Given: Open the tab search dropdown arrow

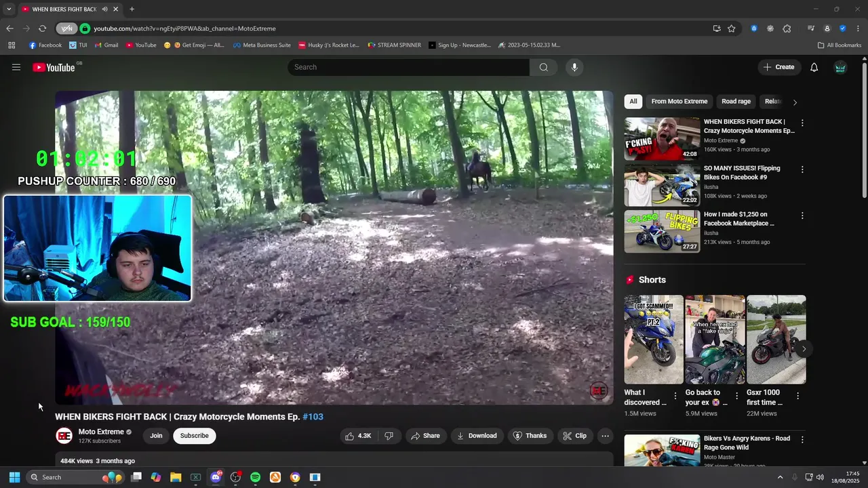Looking at the screenshot, I should pos(9,9).
